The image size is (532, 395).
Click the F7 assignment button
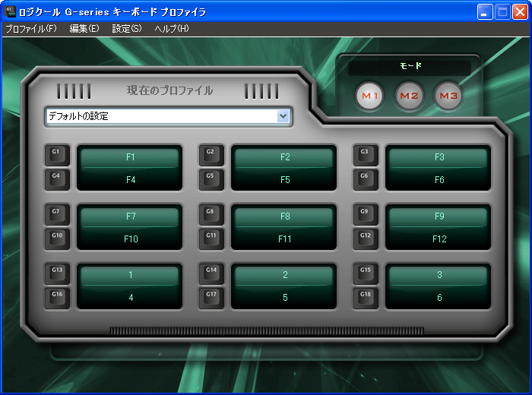click(x=130, y=216)
